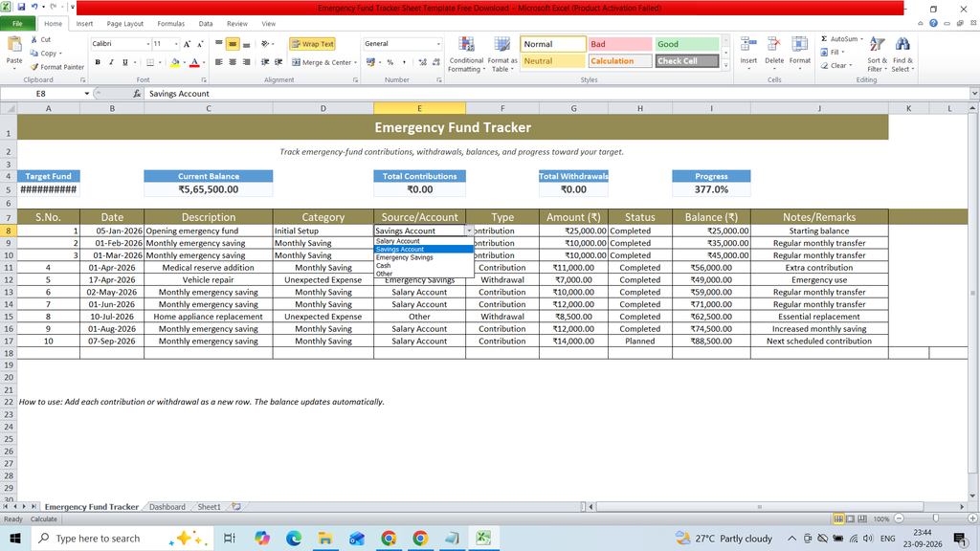Open the font size dropdown
The width and height of the screenshot is (980, 551).
tap(176, 44)
